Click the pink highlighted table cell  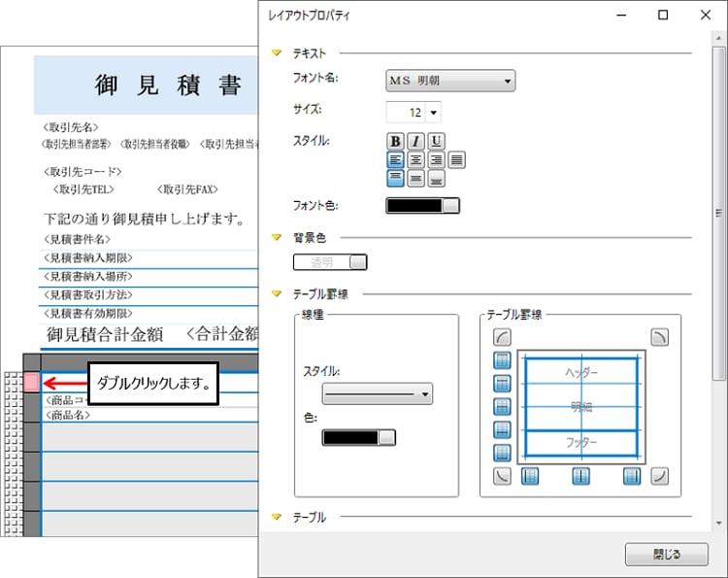pos(31,382)
